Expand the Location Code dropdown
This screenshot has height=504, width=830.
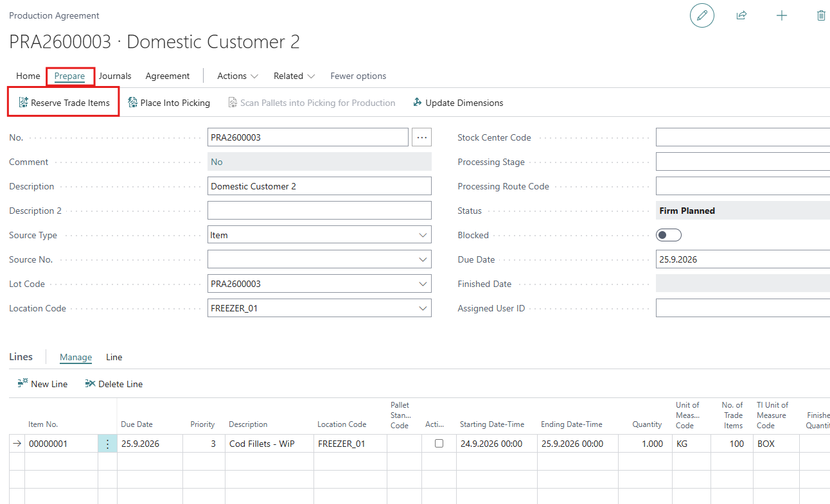(x=423, y=308)
